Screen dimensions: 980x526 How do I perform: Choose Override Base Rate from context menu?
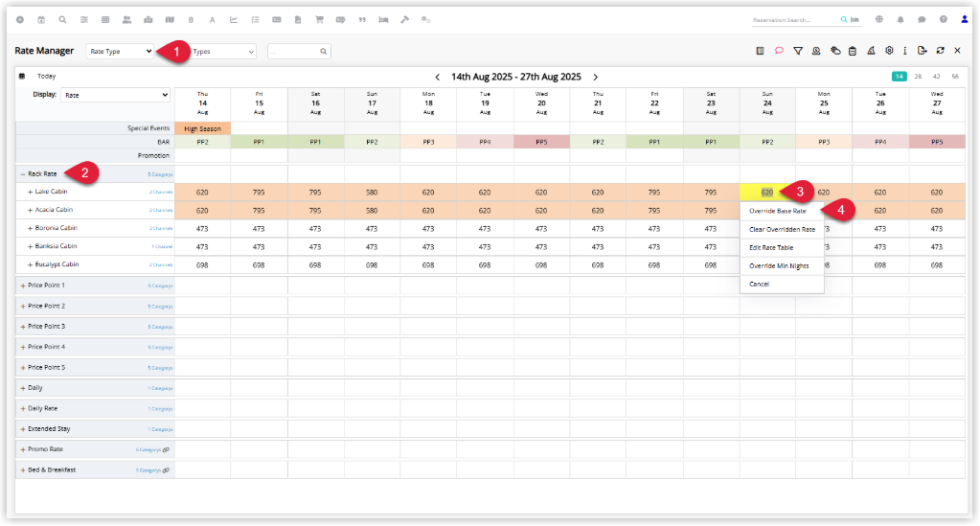click(778, 211)
